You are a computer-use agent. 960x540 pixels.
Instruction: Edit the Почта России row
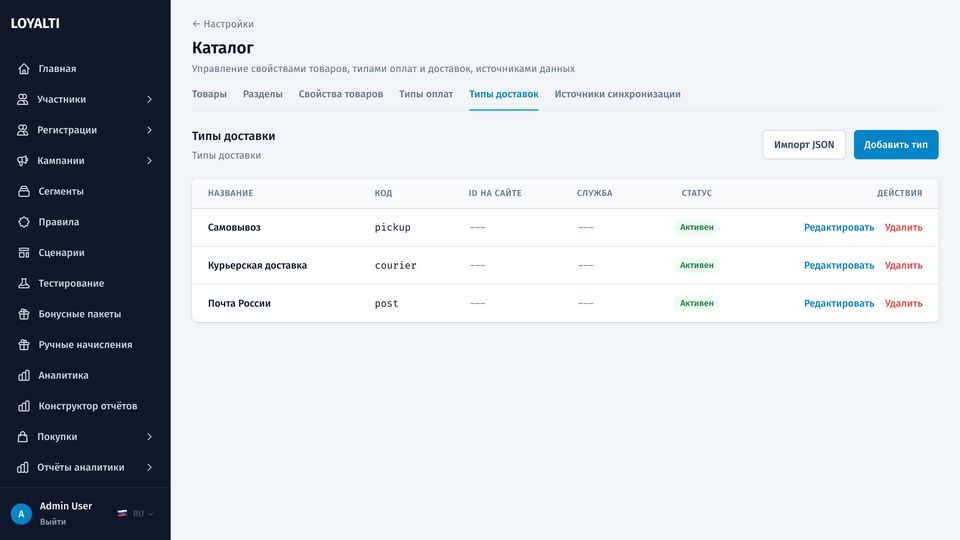point(839,303)
